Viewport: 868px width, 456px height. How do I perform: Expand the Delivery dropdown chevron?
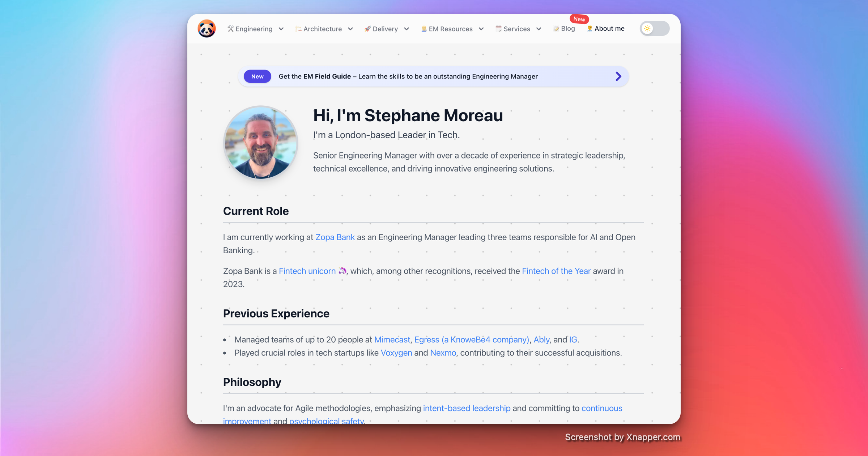click(407, 29)
